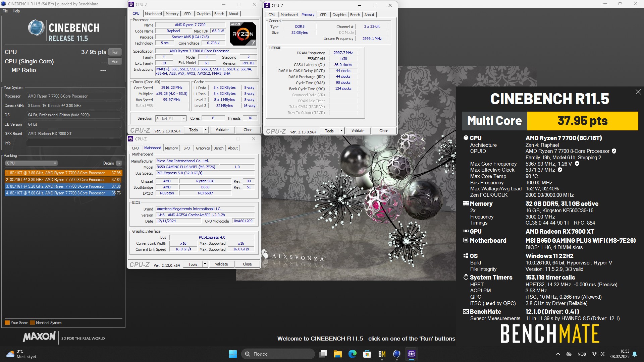The image size is (644, 362).
Task: Open the Cinebench Help menu
Action: [x=16, y=11]
